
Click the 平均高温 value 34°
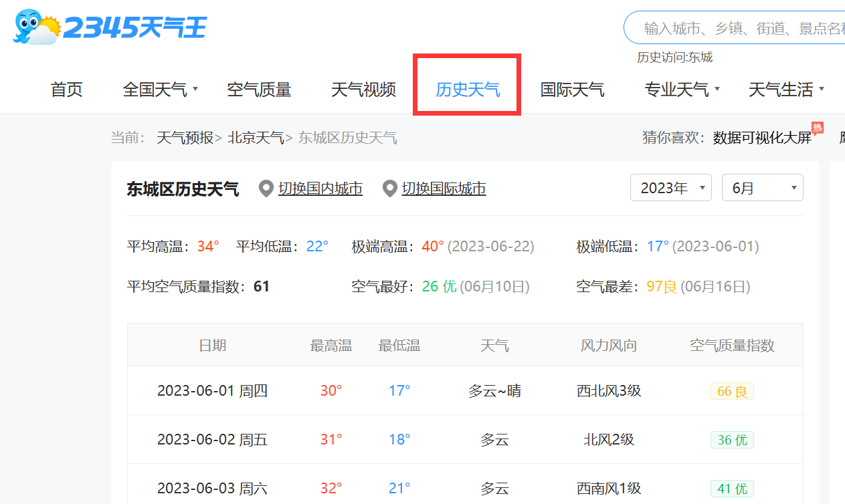(208, 247)
